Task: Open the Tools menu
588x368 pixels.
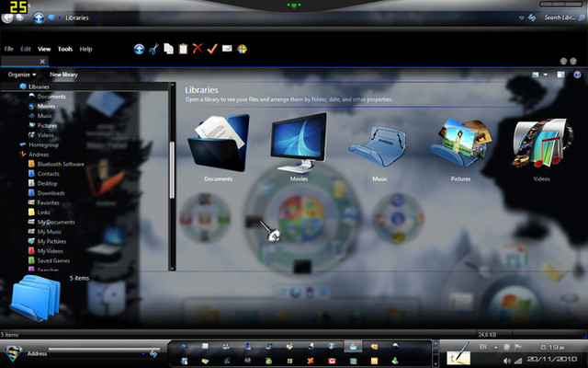Action: pyautogui.click(x=65, y=49)
